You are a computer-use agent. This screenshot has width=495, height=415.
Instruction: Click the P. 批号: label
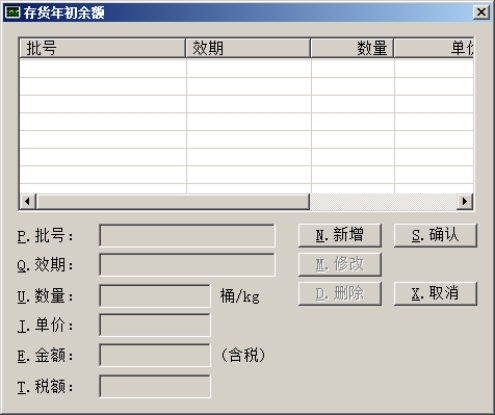(x=45, y=236)
